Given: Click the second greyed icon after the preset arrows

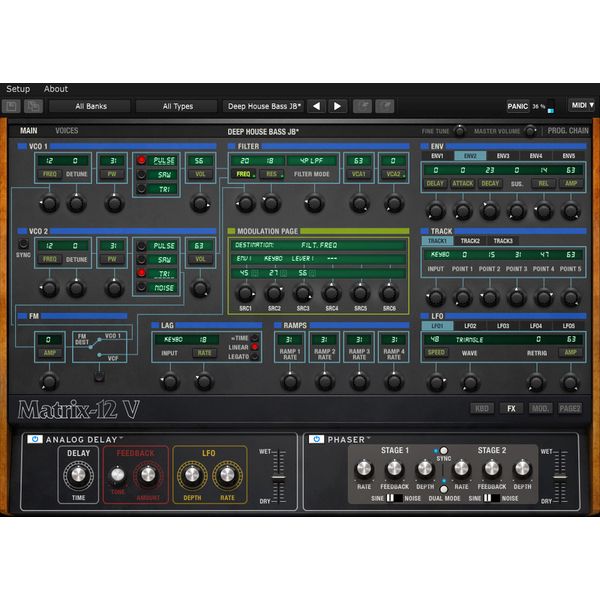Looking at the screenshot, I should click(x=385, y=106).
